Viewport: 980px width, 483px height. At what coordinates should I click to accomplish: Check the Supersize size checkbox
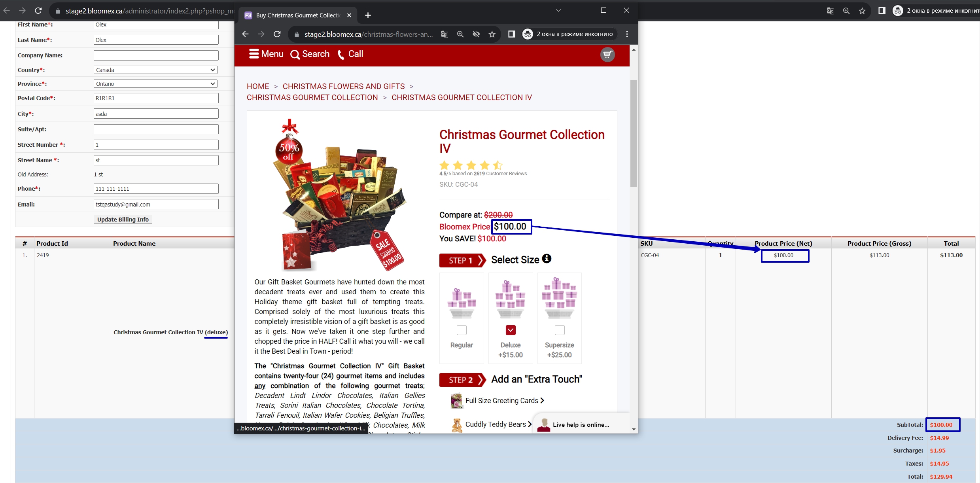pyautogui.click(x=560, y=330)
